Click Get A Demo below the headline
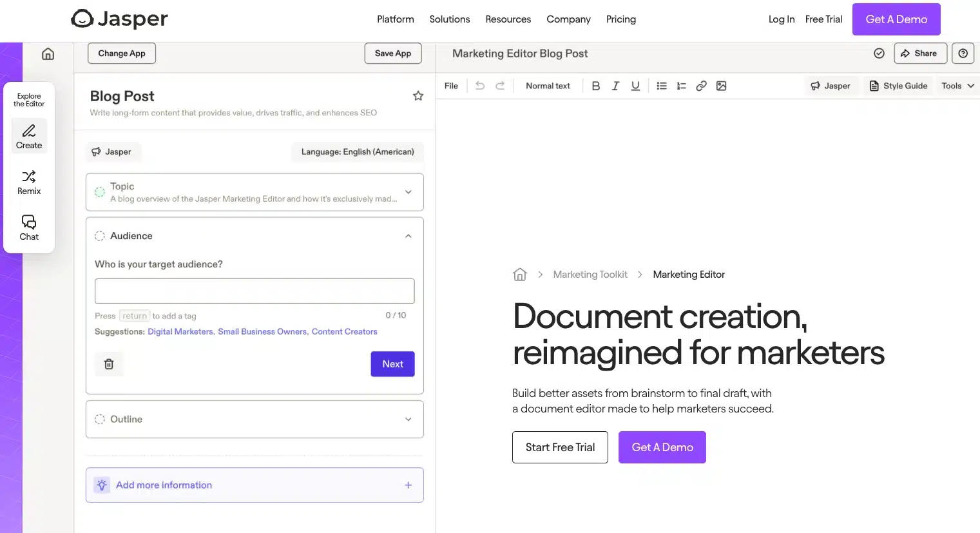The width and height of the screenshot is (980, 533). coord(662,447)
